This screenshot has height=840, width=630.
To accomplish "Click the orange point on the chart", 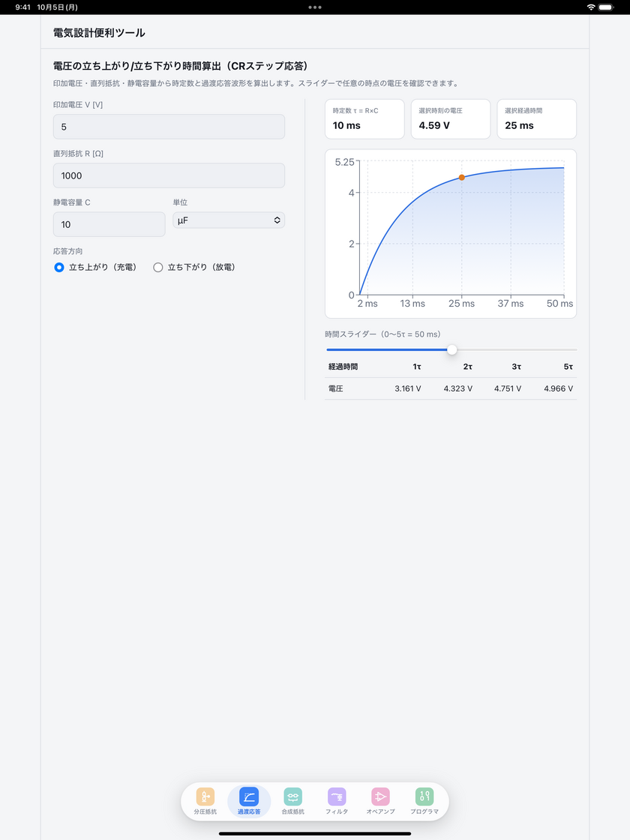I will click(462, 177).
